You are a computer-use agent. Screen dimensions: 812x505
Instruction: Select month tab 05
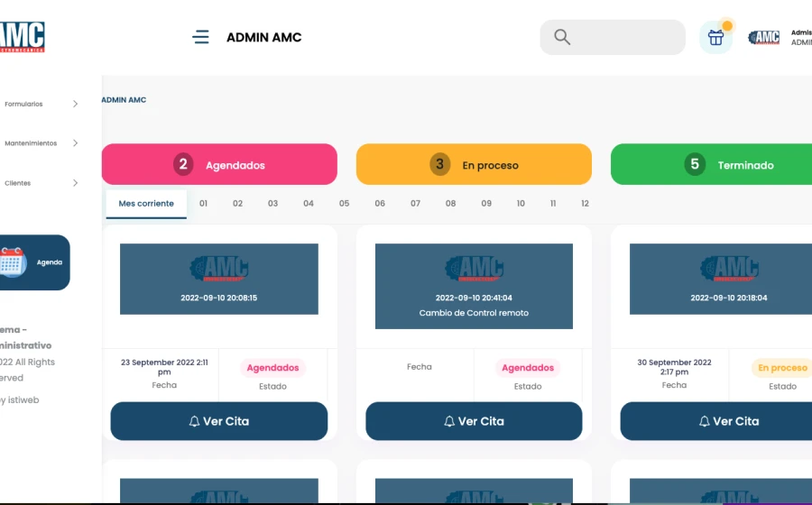[345, 204]
